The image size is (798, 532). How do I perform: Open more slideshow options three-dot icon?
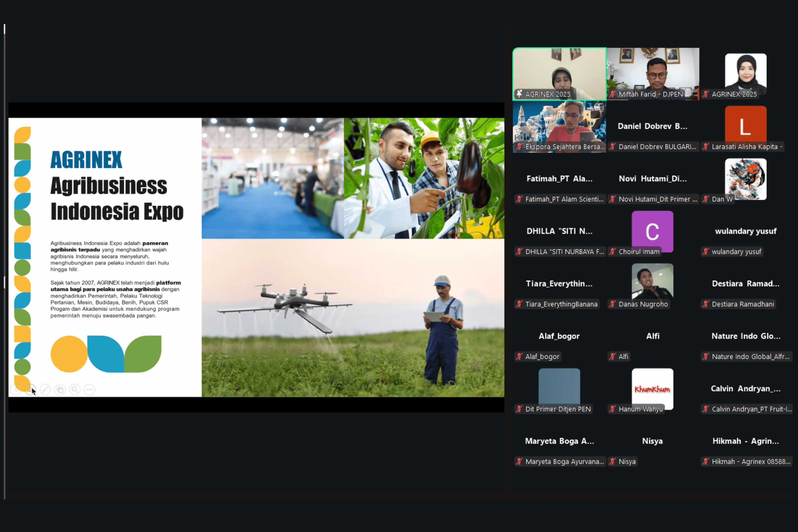89,389
